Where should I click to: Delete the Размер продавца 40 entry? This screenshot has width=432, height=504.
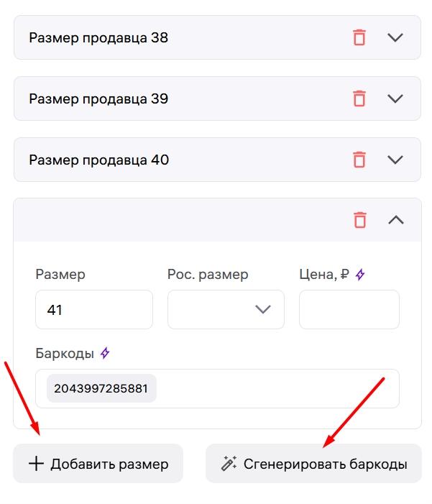(x=359, y=160)
